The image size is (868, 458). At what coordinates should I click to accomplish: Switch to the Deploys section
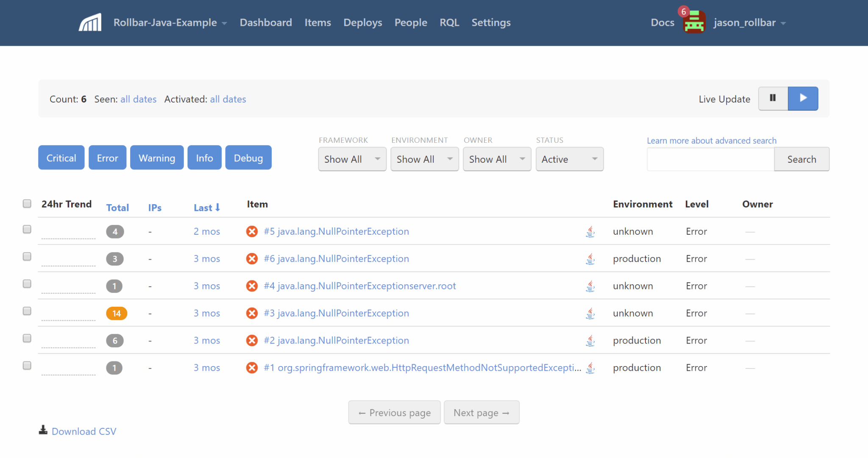click(x=363, y=22)
